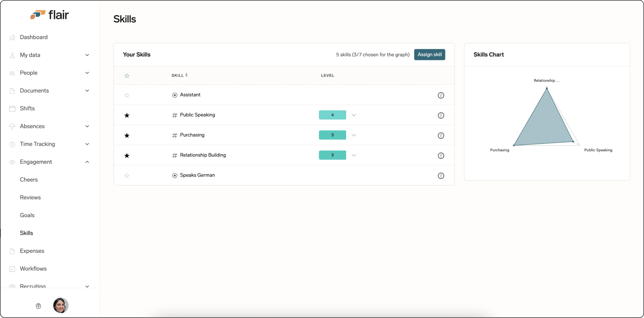Click the Purchasing label on chart
Viewport: 644px width, 318px height.
tap(499, 150)
